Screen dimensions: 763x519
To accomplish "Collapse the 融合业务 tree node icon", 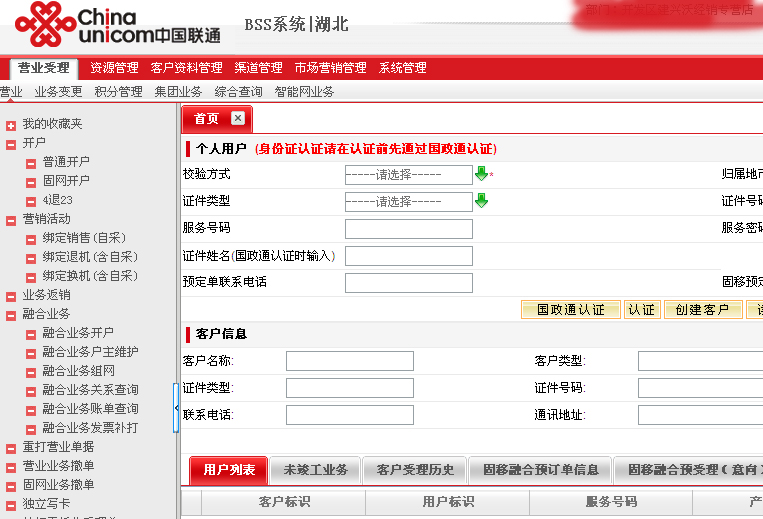I will point(11,316).
